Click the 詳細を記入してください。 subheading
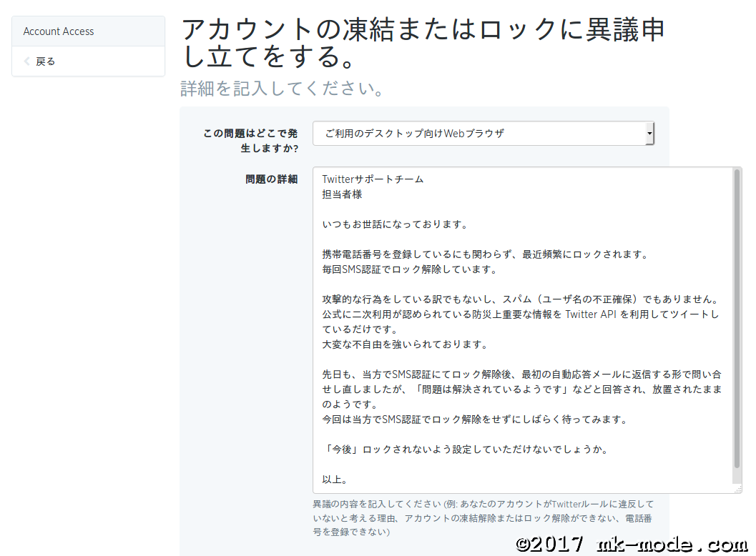This screenshot has height=556, width=756. (x=283, y=89)
